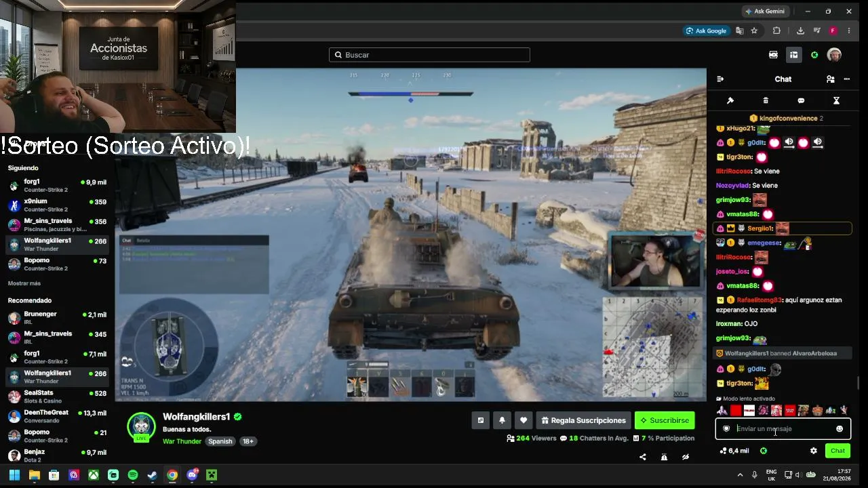Click the chat scrollbar thumb

[x=858, y=383]
